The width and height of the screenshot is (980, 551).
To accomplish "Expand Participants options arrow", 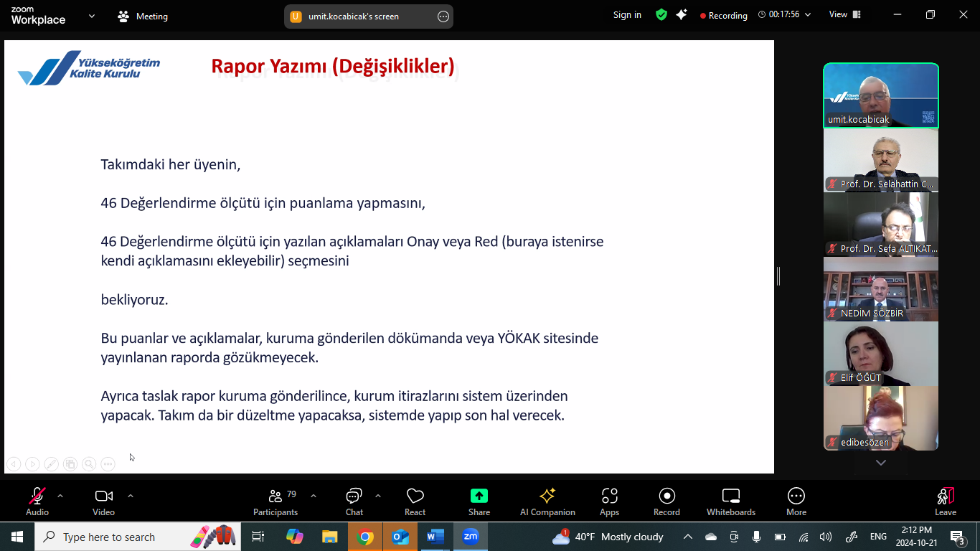I will coord(314,496).
